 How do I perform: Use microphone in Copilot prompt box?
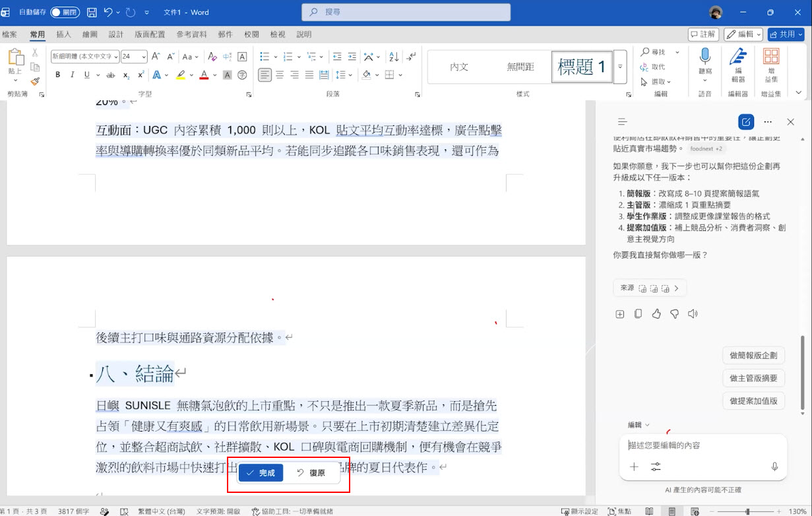tap(775, 467)
